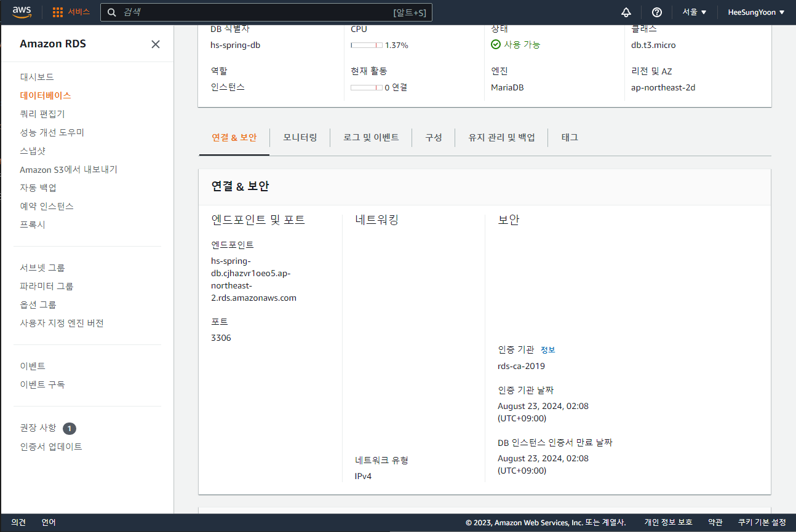Open 성능 개선 도우미 in the sidebar
Viewport: 796px width, 532px height.
click(x=52, y=132)
